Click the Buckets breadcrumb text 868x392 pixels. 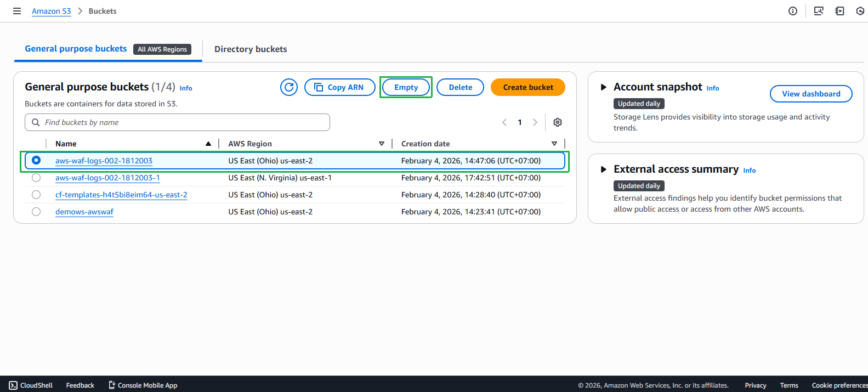[103, 11]
